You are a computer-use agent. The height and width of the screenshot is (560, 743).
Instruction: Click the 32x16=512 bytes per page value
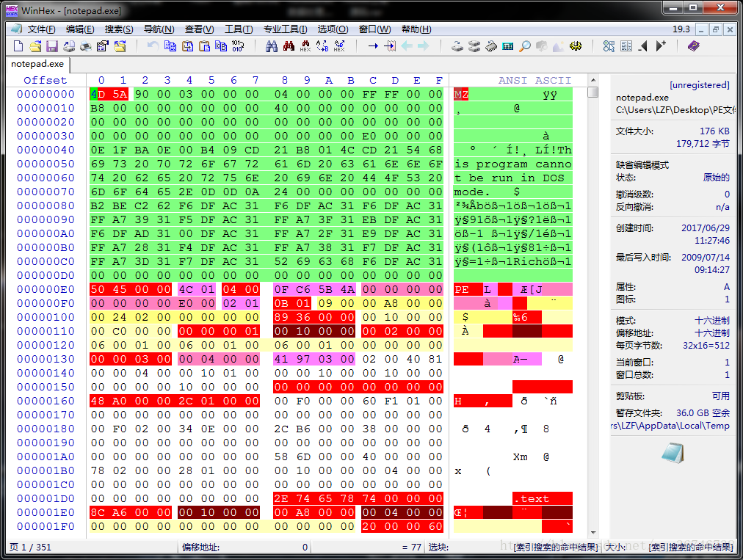pyautogui.click(x=706, y=346)
